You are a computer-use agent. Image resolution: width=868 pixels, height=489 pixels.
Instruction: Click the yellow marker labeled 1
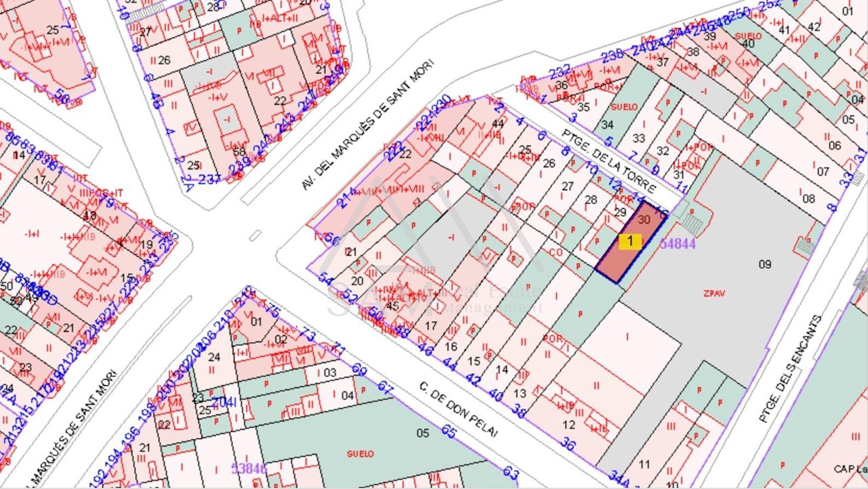[x=630, y=241]
